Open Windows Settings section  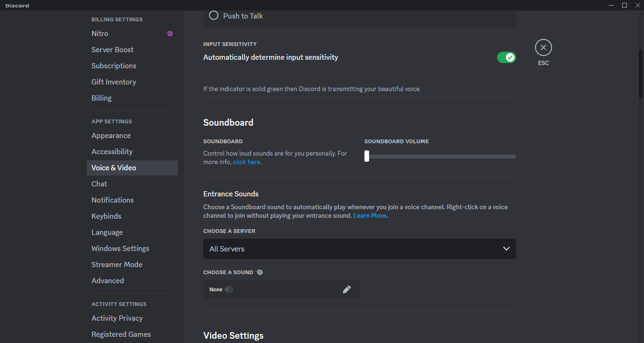(132, 249)
